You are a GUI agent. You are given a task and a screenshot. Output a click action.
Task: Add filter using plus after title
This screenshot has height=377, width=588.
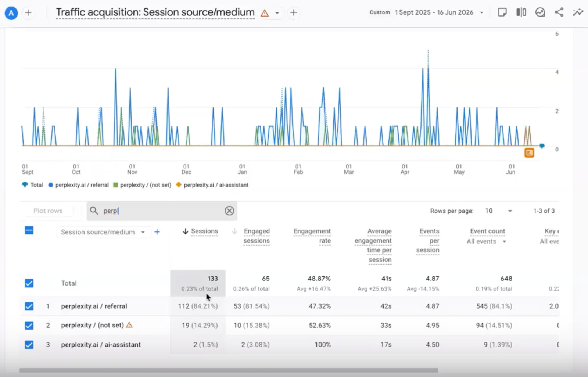point(294,13)
